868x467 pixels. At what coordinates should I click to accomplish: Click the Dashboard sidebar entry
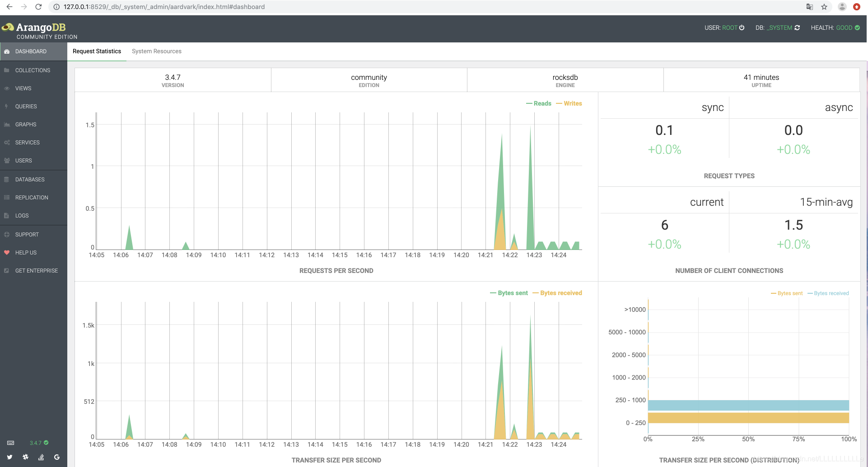[x=33, y=51]
